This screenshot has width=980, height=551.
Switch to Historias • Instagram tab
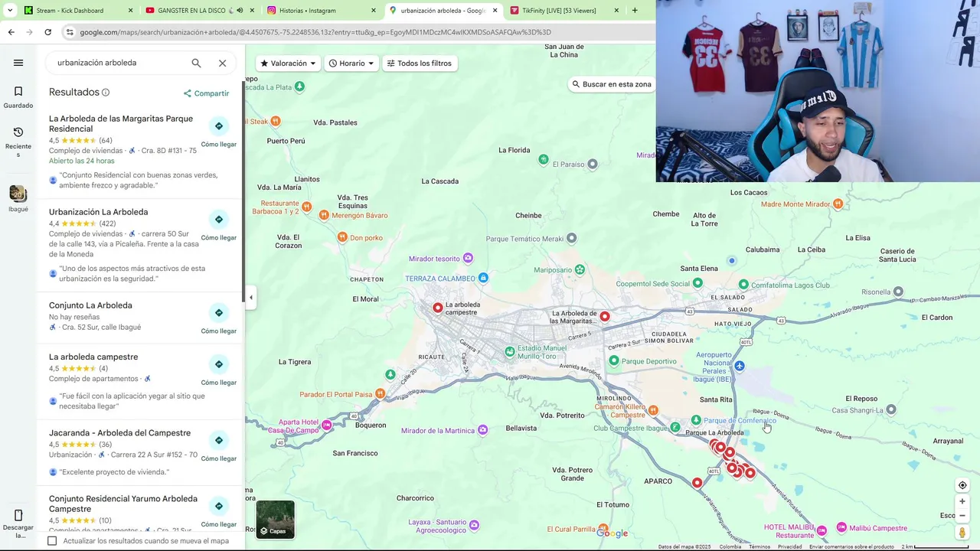pyautogui.click(x=322, y=11)
